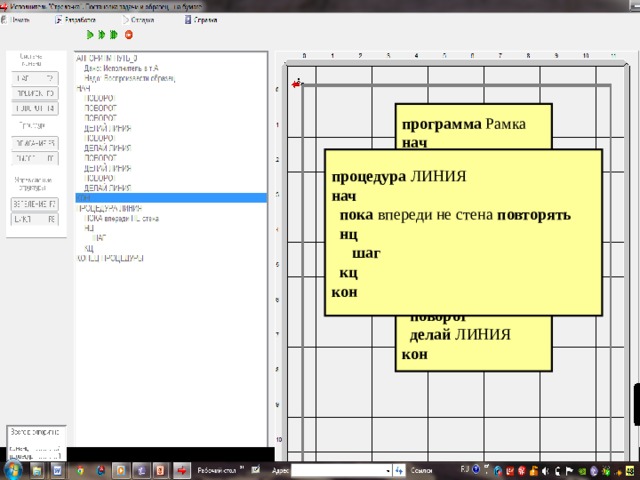Stop execution with the red stop button
This screenshot has width=640, height=480.
click(129, 35)
